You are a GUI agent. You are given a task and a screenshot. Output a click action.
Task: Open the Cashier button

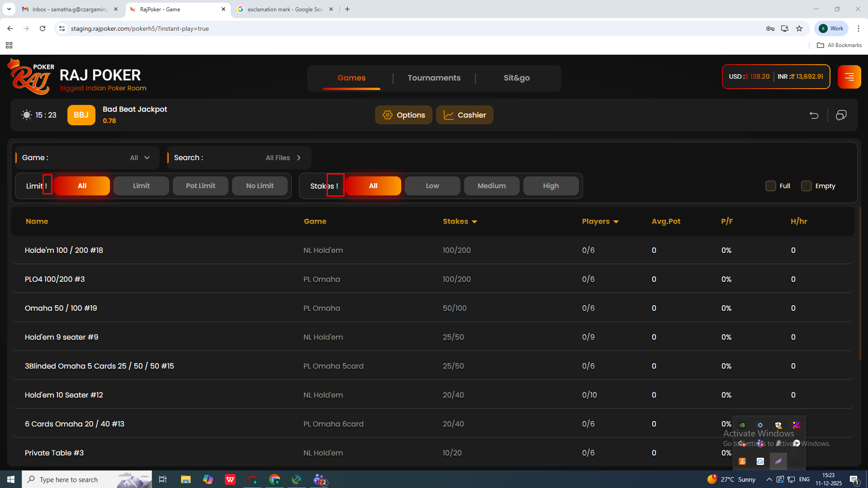tap(465, 115)
